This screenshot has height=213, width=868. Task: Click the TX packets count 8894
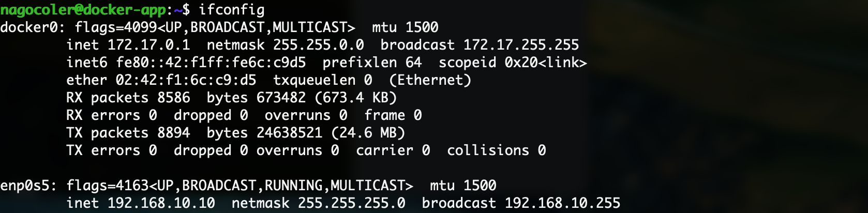[173, 133]
